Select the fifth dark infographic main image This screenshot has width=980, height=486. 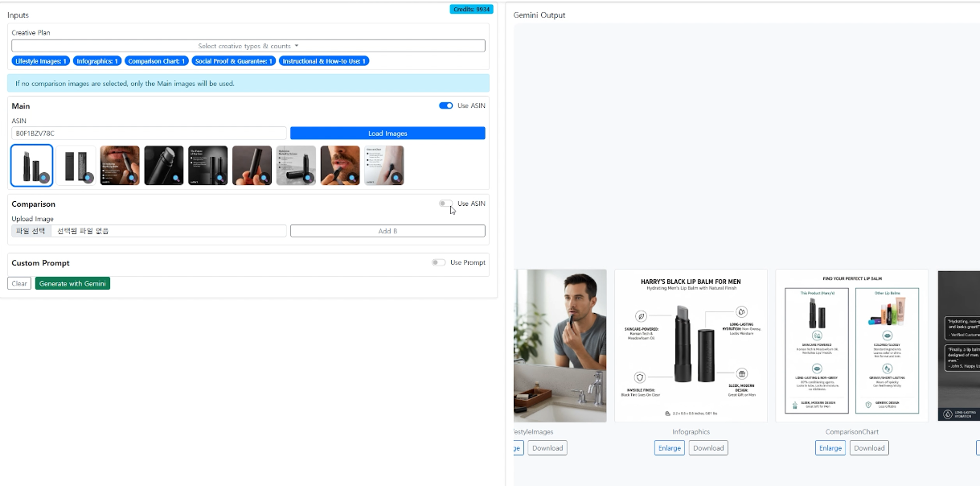pos(208,165)
